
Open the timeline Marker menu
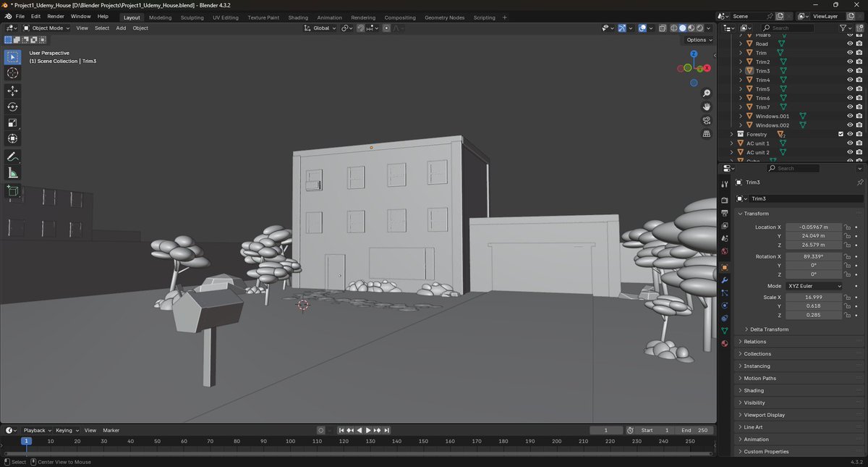111,430
